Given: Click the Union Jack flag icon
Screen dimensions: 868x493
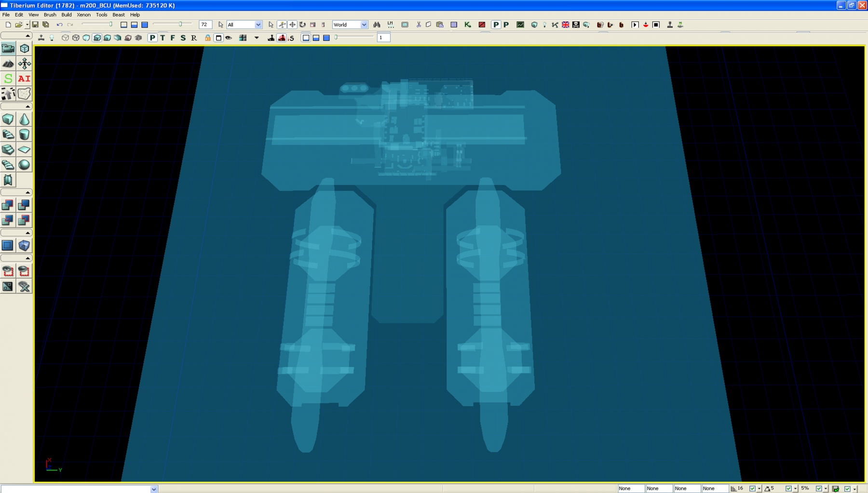Looking at the screenshot, I should coord(565,25).
